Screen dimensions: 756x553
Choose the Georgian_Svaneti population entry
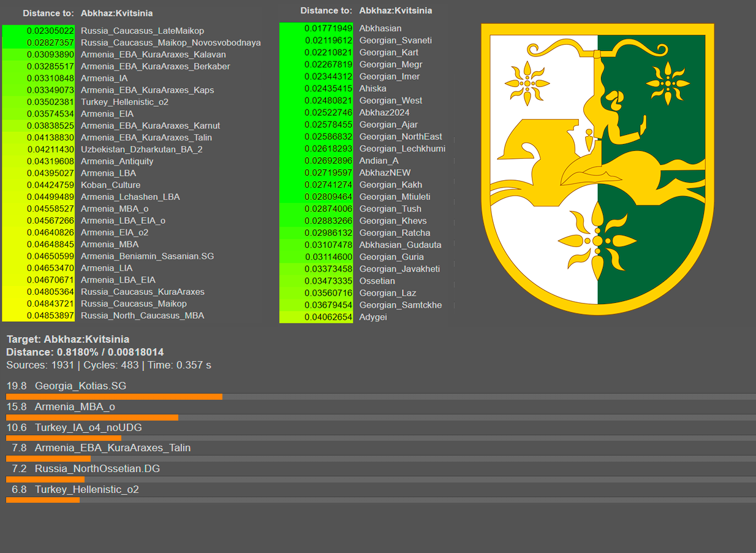(x=395, y=40)
